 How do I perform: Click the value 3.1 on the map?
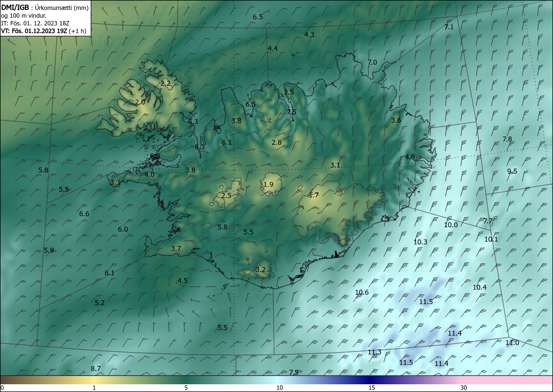(x=335, y=165)
